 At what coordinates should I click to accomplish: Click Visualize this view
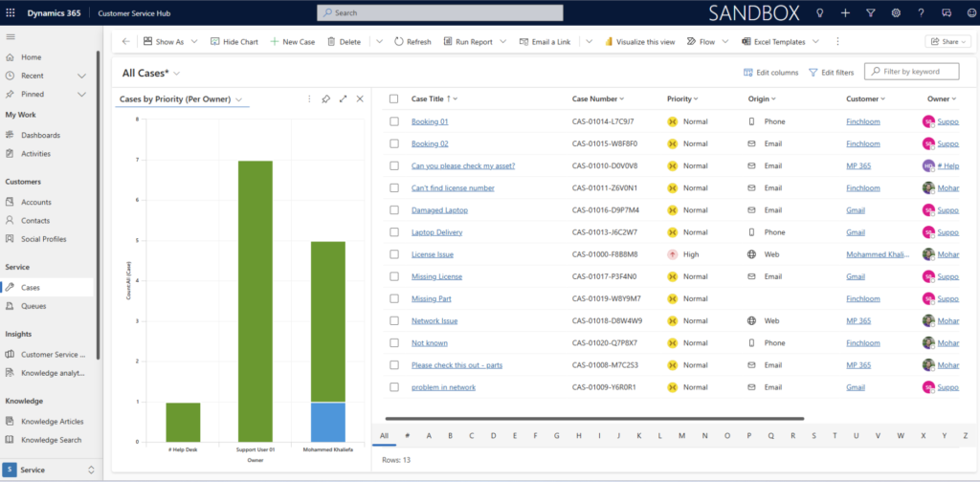coord(639,42)
